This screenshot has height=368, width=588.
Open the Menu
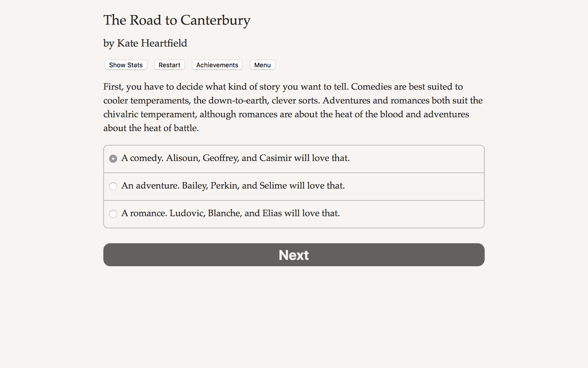pyautogui.click(x=262, y=65)
